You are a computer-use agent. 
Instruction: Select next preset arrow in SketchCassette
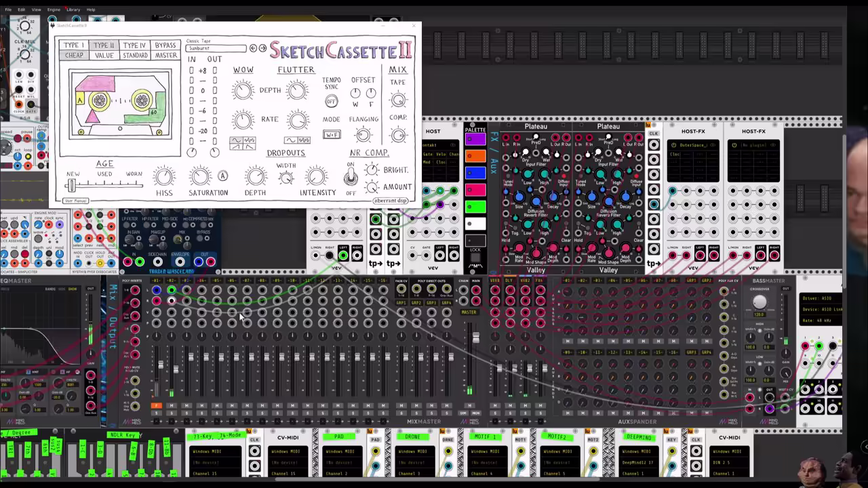262,48
